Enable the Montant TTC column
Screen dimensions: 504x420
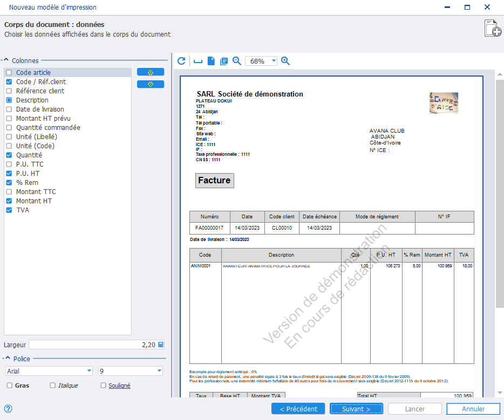point(9,192)
